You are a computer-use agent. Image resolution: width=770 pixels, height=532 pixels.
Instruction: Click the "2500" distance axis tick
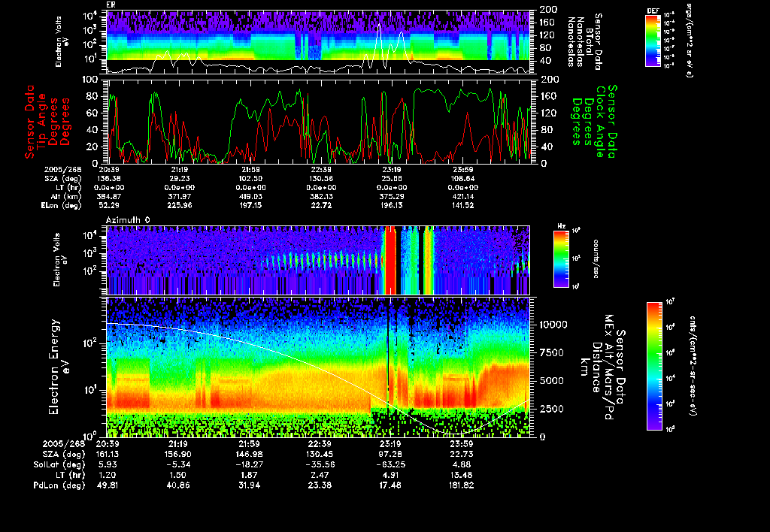[x=551, y=409]
